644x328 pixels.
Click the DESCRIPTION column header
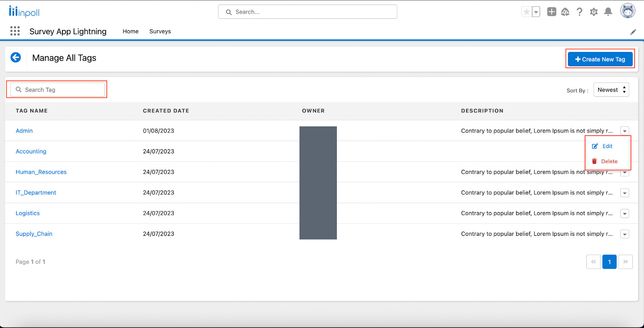tap(482, 111)
